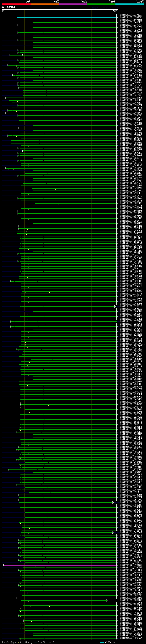Select hit label UniRef100_C5YH30

[x=131, y=90]
